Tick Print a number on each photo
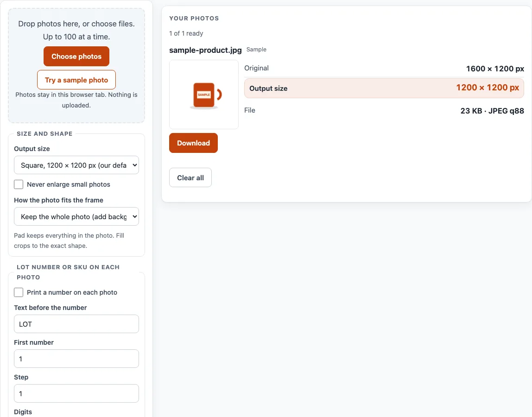The width and height of the screenshot is (532, 417). coord(19,292)
